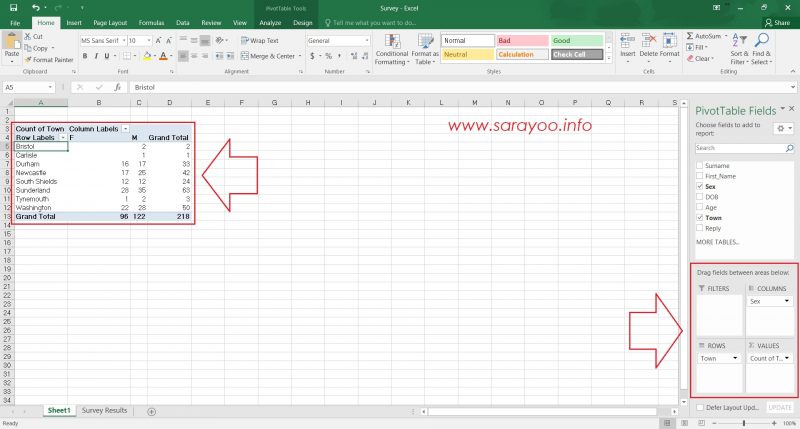
Task: Uncheck the Town field checkbox
Action: [699, 218]
